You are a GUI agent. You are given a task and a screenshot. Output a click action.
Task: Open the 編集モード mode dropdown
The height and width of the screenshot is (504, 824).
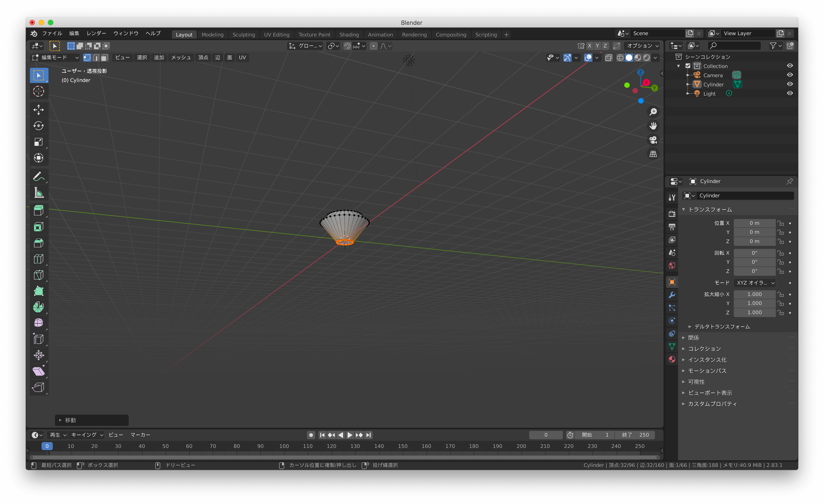pyautogui.click(x=55, y=57)
